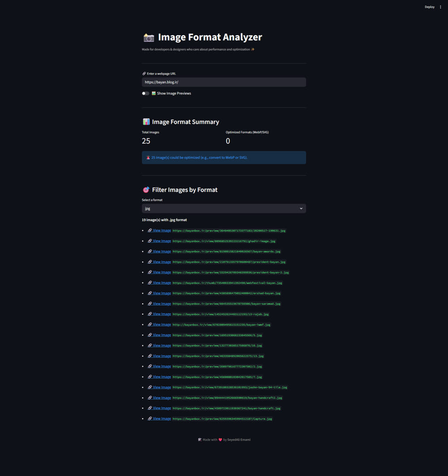The height and width of the screenshot is (476, 448).
Task: Open View Image link for bayan-handcraft.jpg
Action: pos(159,408)
